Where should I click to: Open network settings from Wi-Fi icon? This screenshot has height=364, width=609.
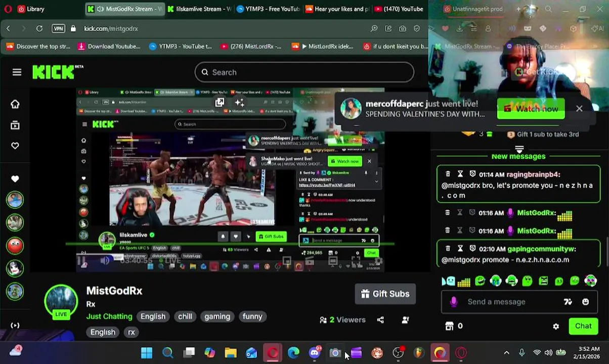tap(537, 352)
